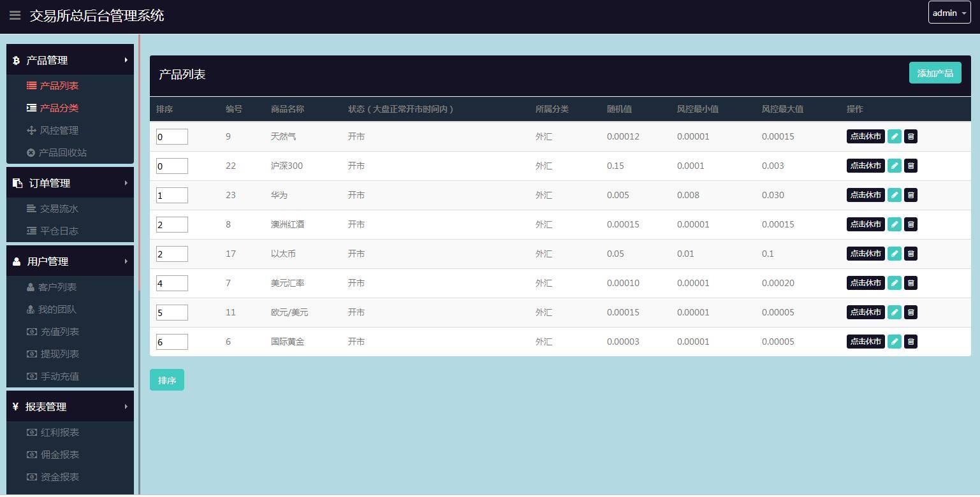The height and width of the screenshot is (497, 980).
Task: Go to 客户列表 in sidebar menu
Action: coord(57,287)
